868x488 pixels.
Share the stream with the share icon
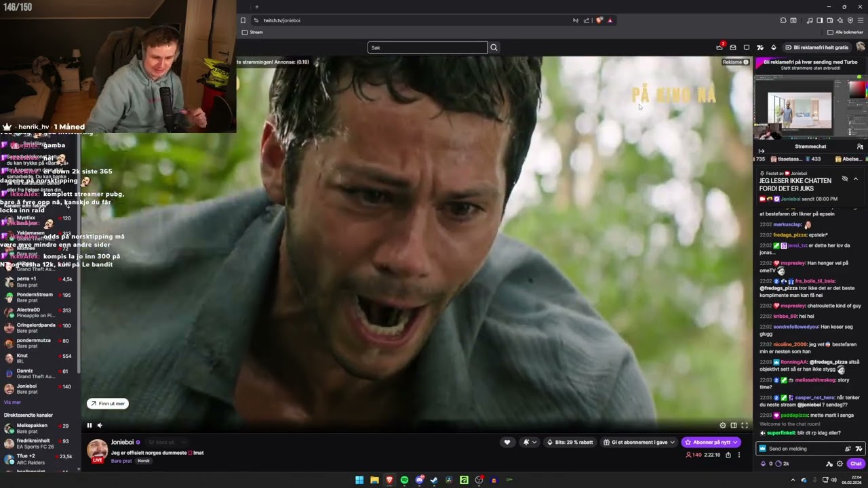728,455
